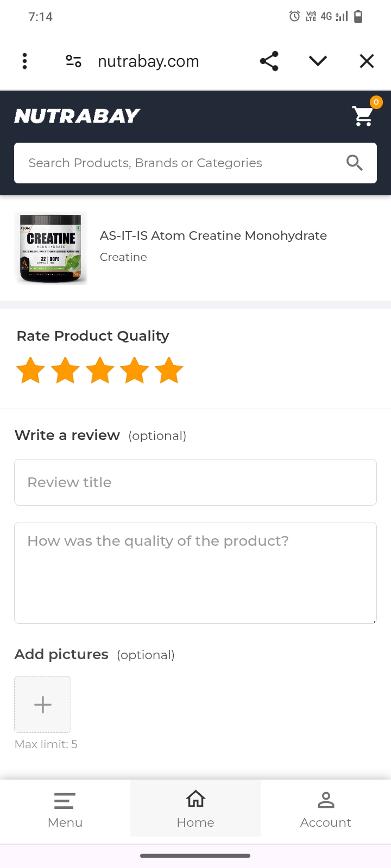Open the Account tab
Viewport: 391px width, 868px height.
[326, 808]
